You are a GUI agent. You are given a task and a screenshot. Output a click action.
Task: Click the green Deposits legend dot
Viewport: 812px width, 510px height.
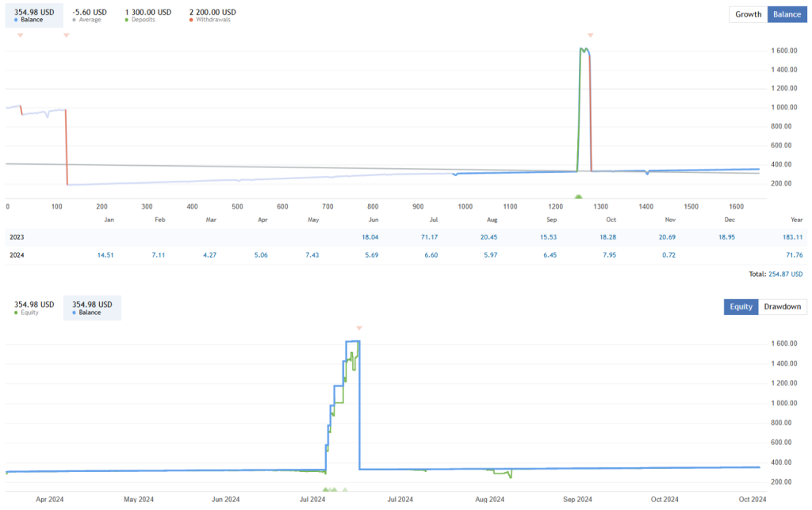coord(128,19)
